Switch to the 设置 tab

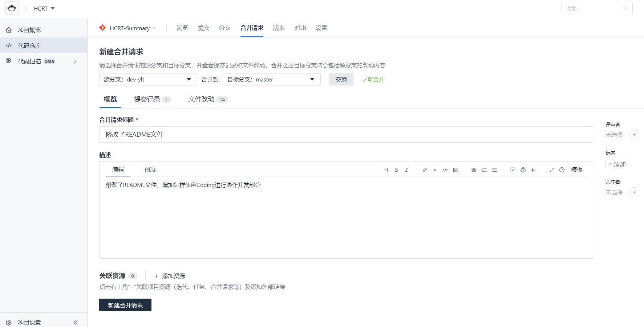pyautogui.click(x=321, y=28)
